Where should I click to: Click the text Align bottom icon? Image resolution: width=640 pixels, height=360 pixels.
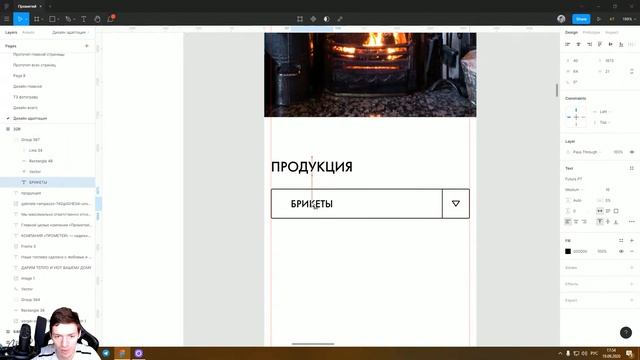[616, 222]
